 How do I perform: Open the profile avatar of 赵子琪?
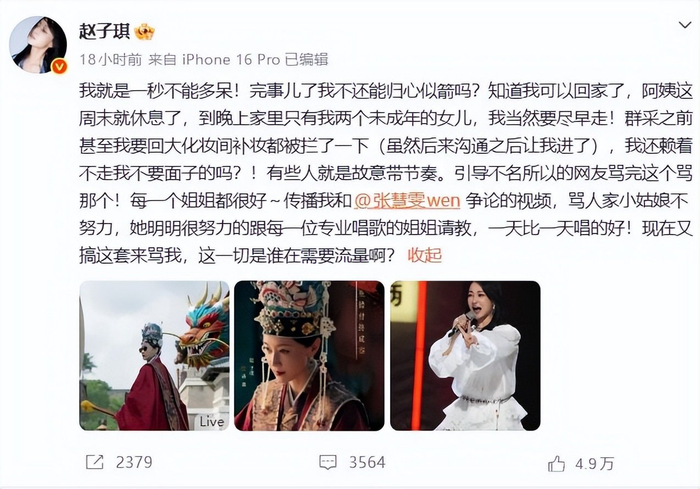point(38,45)
